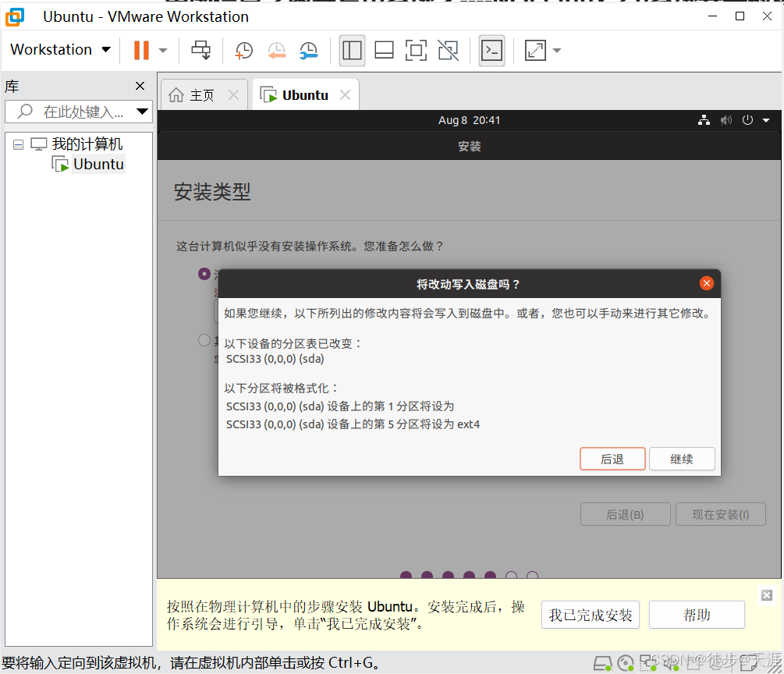Click the 我已完成安装 button

591,615
